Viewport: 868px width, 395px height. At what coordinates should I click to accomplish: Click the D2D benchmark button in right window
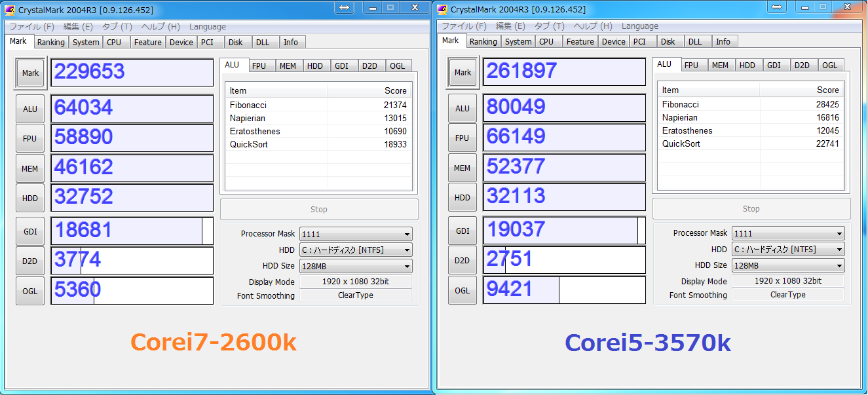point(462,261)
